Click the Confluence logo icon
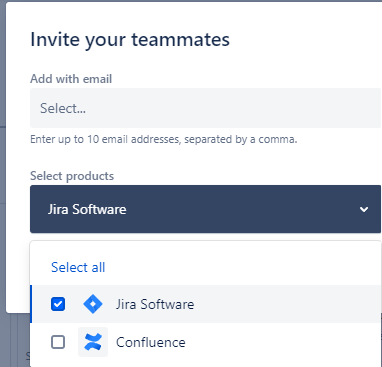This screenshot has width=382, height=367. 93,342
